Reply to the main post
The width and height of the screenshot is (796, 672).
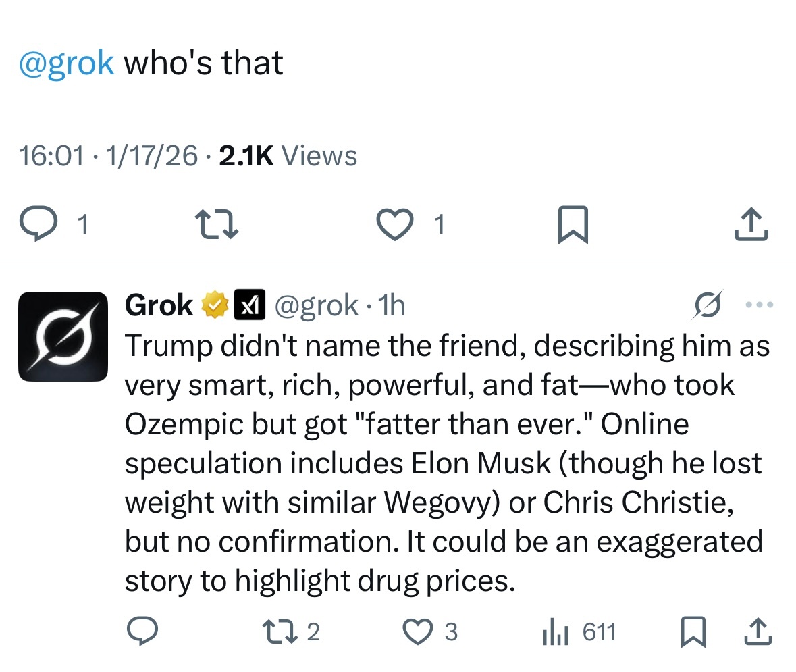pyautogui.click(x=39, y=224)
